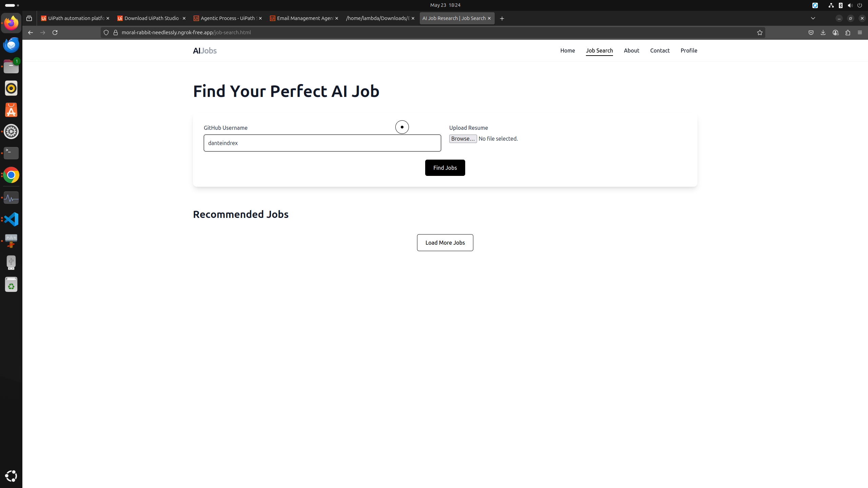868x488 pixels.
Task: Focus the GitHub Username input field
Action: click(x=322, y=143)
